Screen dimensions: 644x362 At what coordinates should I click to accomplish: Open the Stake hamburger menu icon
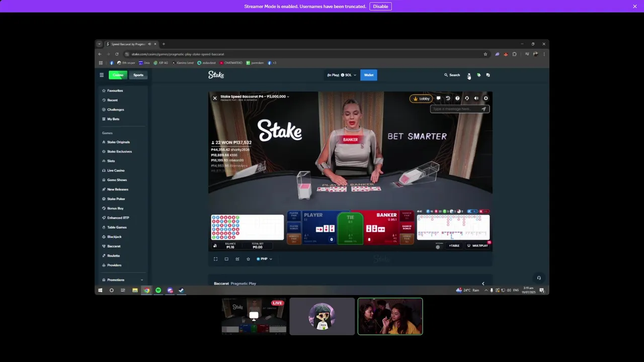(x=102, y=75)
